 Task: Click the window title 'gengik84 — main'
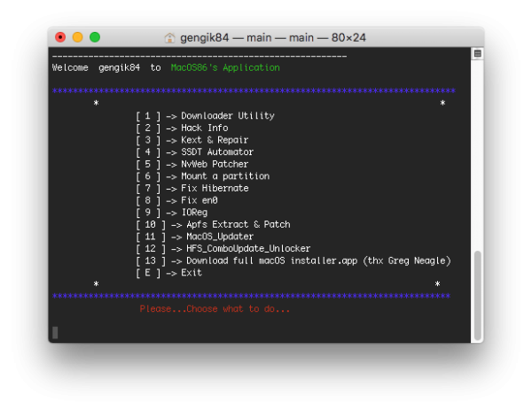273,37
